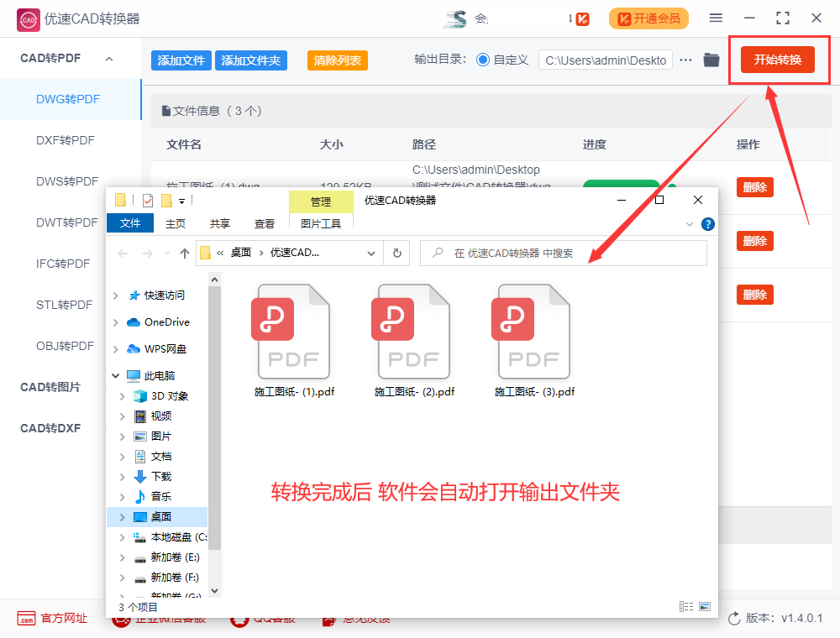Click the 在 优速CAD转换器 中搜索 box
This screenshot has width=840, height=638.
pos(564,254)
